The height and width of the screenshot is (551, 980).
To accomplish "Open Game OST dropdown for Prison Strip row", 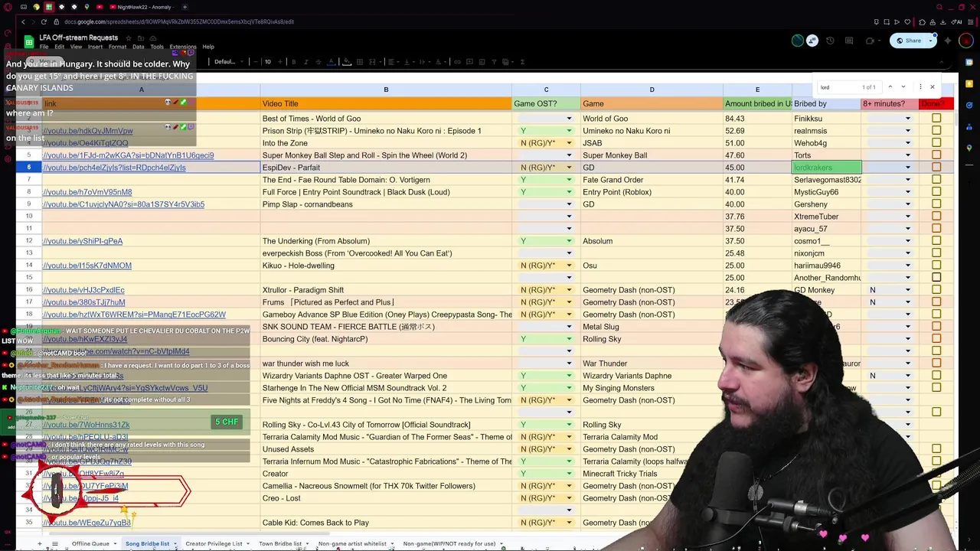I will tap(569, 131).
